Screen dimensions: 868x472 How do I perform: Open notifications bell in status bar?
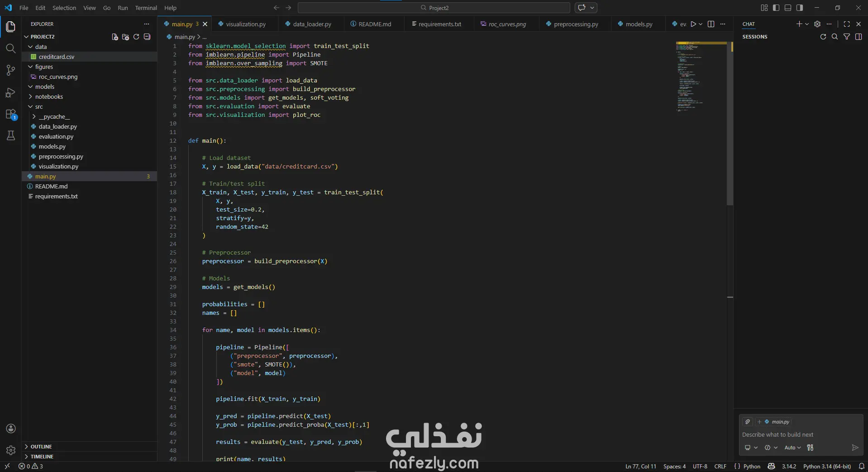(862, 466)
